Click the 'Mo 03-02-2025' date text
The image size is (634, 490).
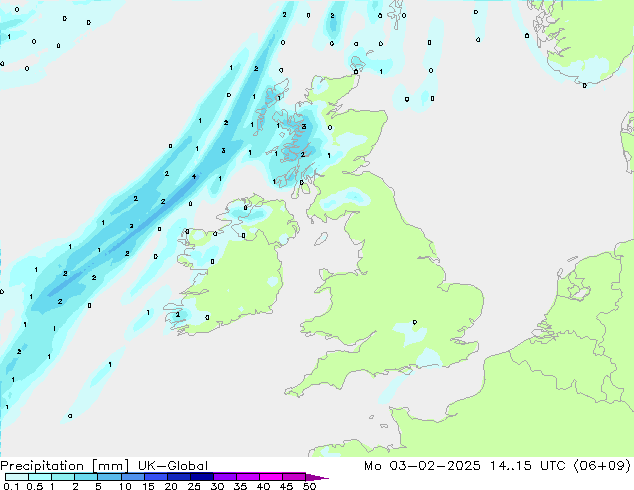[x=423, y=466]
